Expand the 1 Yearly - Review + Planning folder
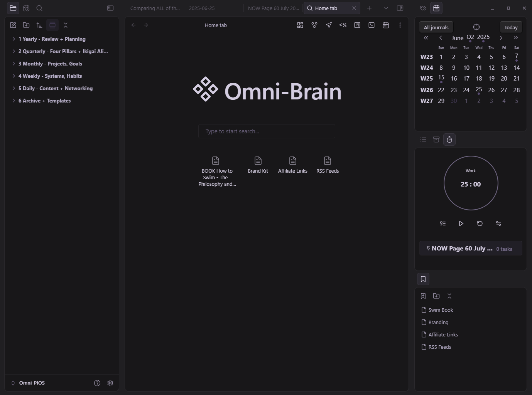 52,39
